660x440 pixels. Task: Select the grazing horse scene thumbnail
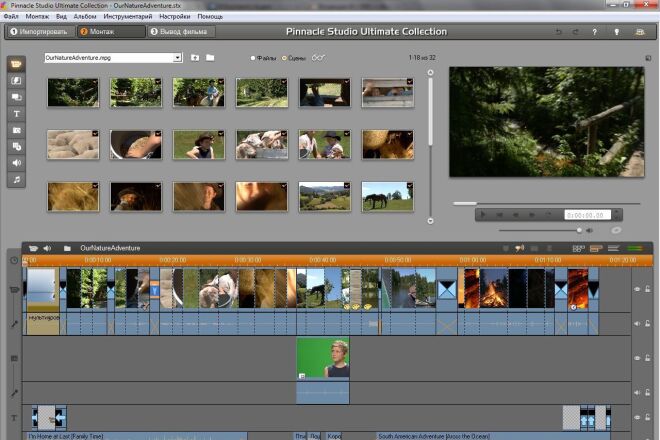point(387,197)
